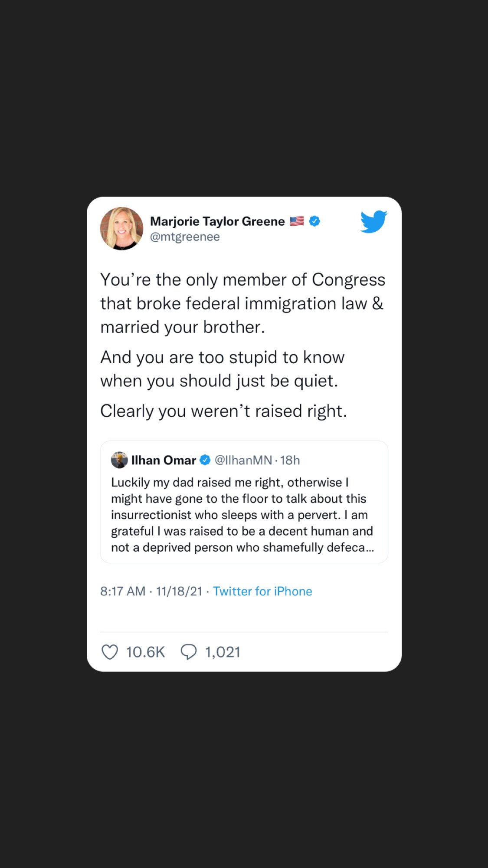Click the 8:17 AM timestamp

click(x=123, y=591)
